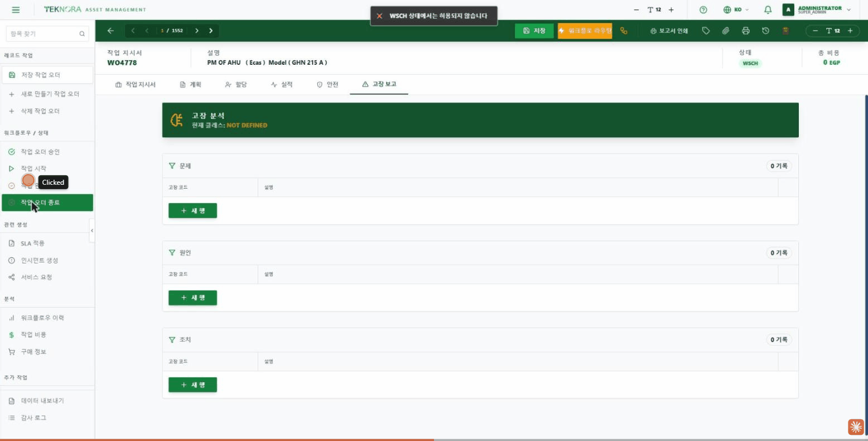Open the 안전 tab
Image resolution: width=868 pixels, height=441 pixels.
[327, 84]
